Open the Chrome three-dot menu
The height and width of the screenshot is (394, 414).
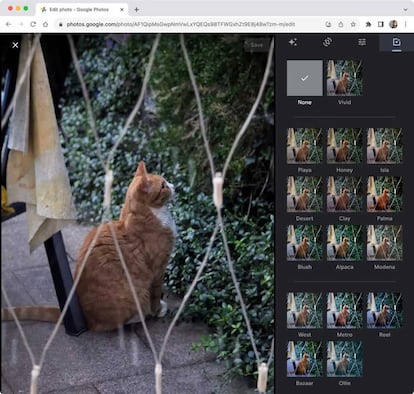coord(406,24)
